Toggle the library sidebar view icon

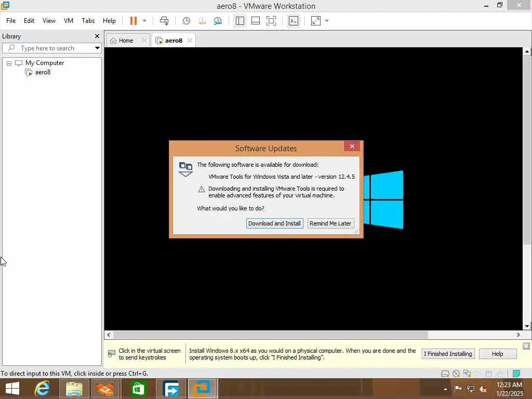[x=240, y=21]
